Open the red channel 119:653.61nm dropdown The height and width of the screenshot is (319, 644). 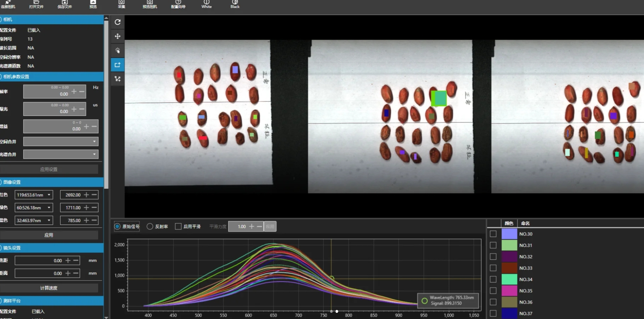[34, 195]
